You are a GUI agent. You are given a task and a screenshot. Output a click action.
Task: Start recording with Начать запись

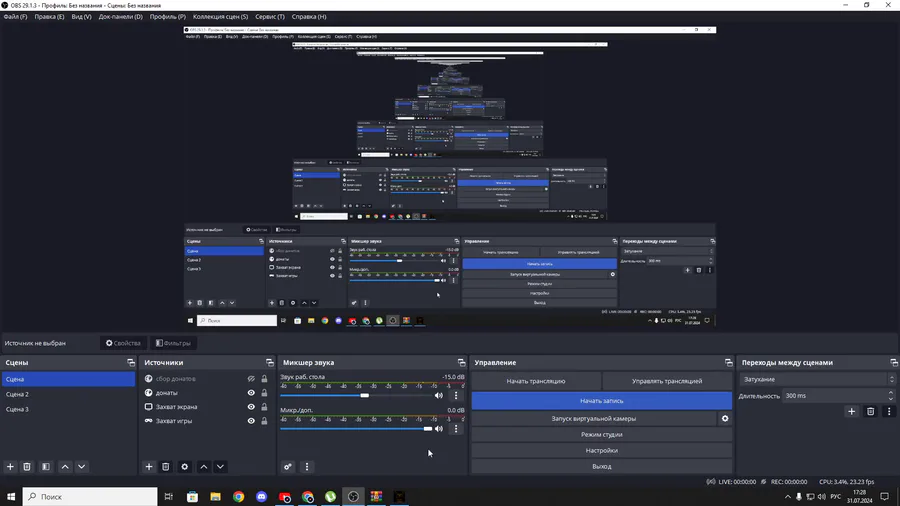pyautogui.click(x=602, y=401)
